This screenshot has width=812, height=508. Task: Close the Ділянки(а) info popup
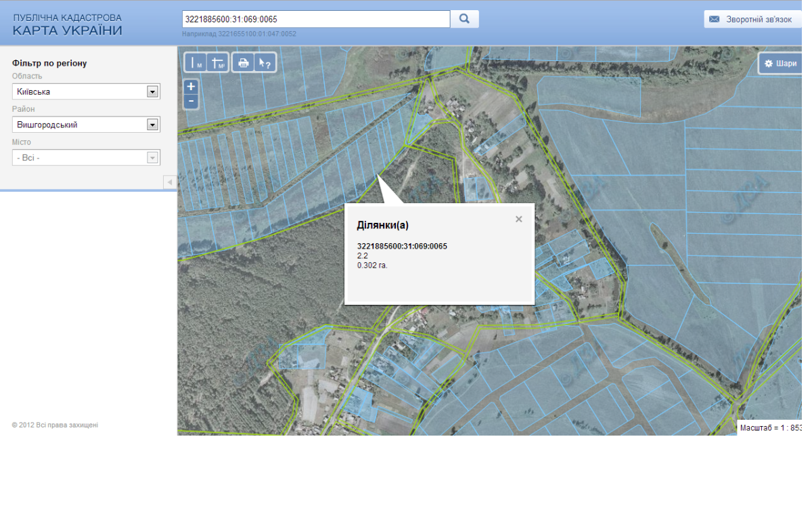tap(519, 219)
